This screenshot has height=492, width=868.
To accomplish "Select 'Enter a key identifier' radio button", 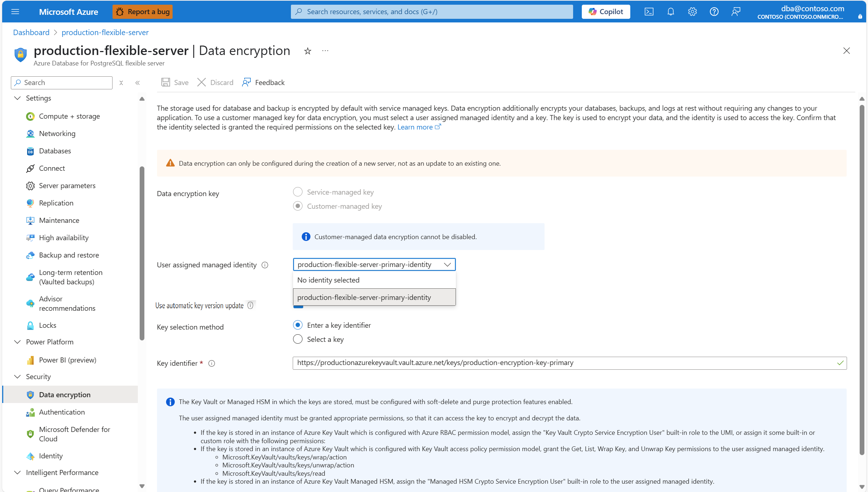I will pyautogui.click(x=298, y=325).
